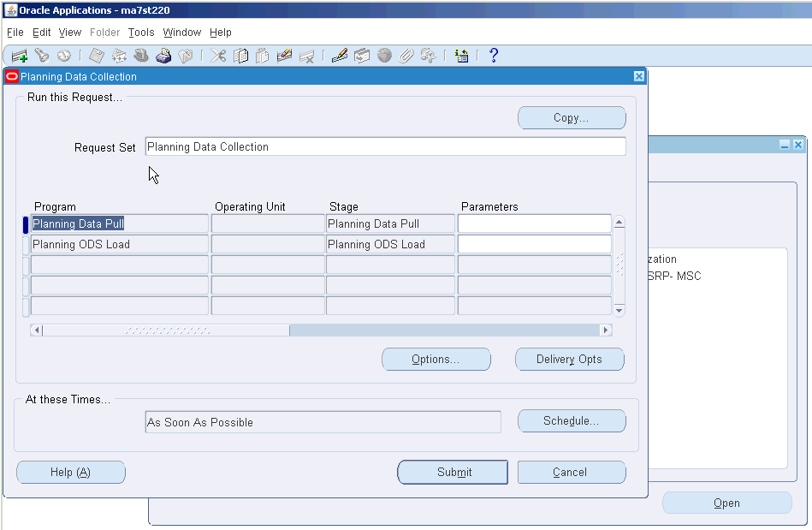Click the program table's scroll up arrow
This screenshot has height=530, width=812.
click(x=619, y=223)
